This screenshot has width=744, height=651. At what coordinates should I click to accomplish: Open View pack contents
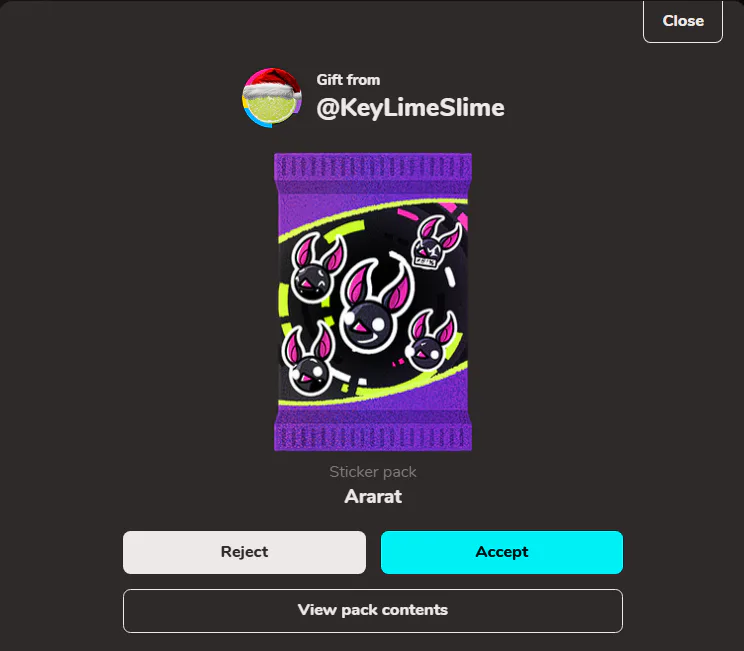tap(372, 611)
